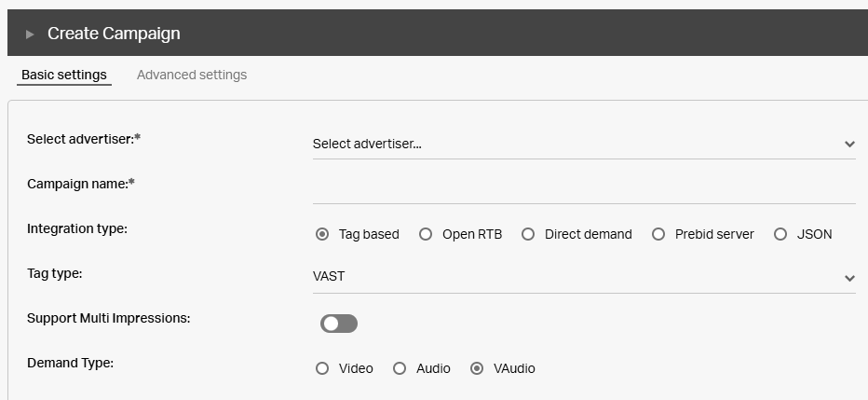Open the Advanced settings tab
Image resolution: width=868 pixels, height=400 pixels.
(192, 75)
